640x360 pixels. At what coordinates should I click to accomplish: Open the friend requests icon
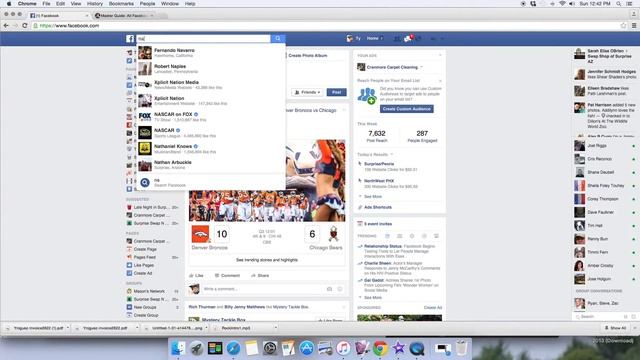click(397, 38)
